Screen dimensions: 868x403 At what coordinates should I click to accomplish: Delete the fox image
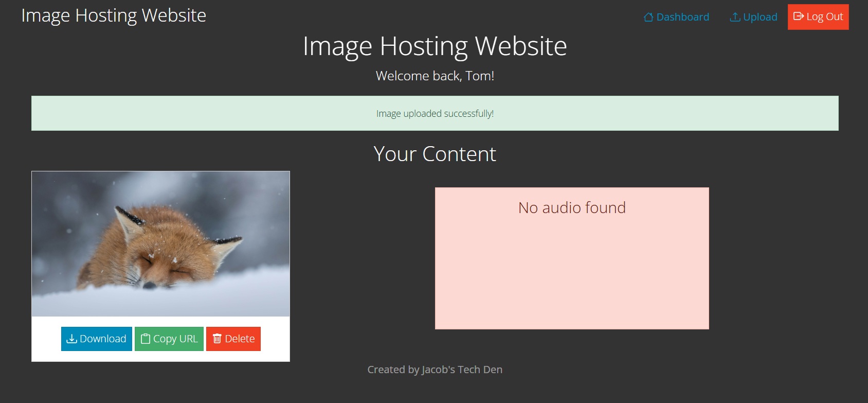[233, 339]
